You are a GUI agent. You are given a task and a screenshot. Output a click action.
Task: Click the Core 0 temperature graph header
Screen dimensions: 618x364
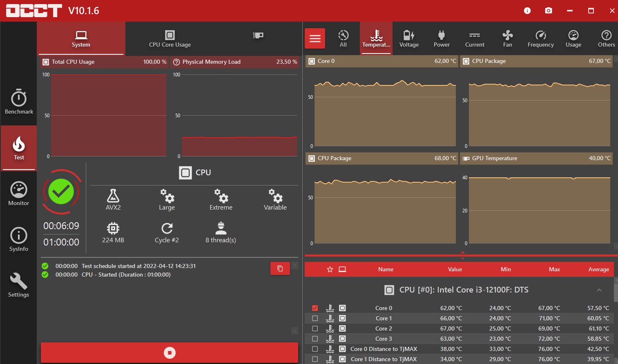click(382, 61)
